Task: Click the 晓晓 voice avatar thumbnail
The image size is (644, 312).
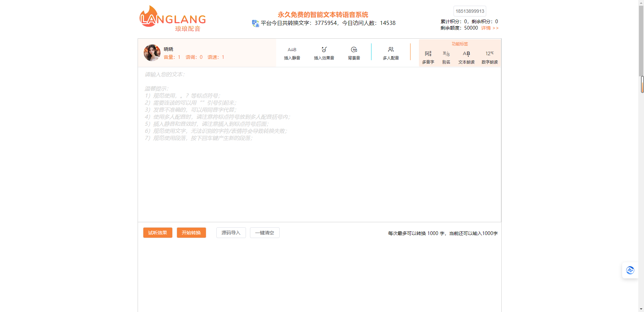Action: tap(152, 53)
